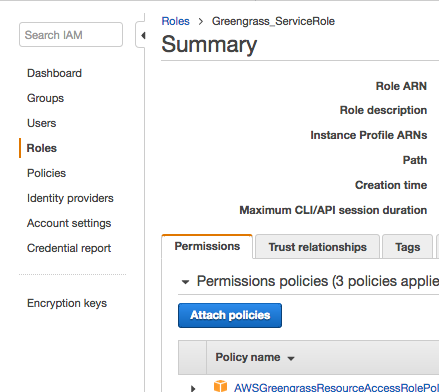Sort by Policy name column arrow
The height and width of the screenshot is (392, 439).
click(291, 359)
